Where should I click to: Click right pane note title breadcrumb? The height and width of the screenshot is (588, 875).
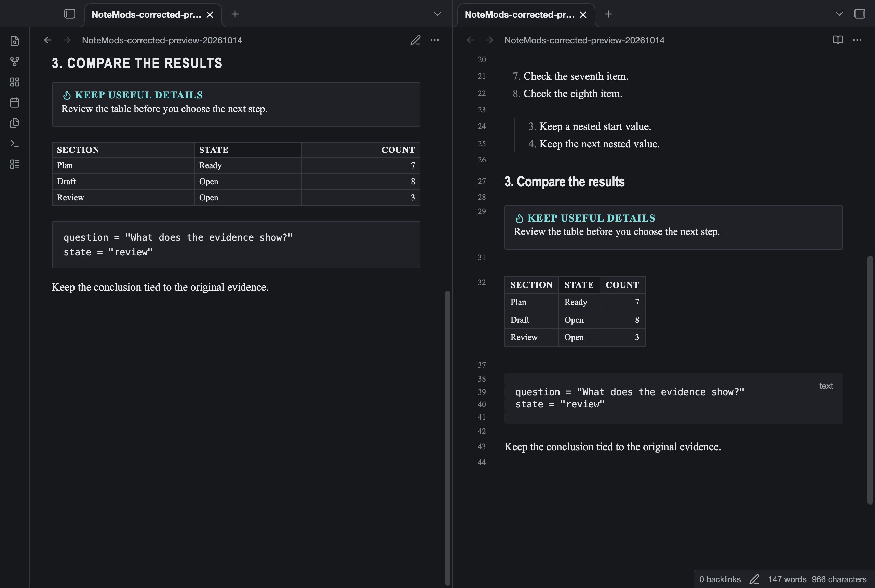(x=584, y=40)
